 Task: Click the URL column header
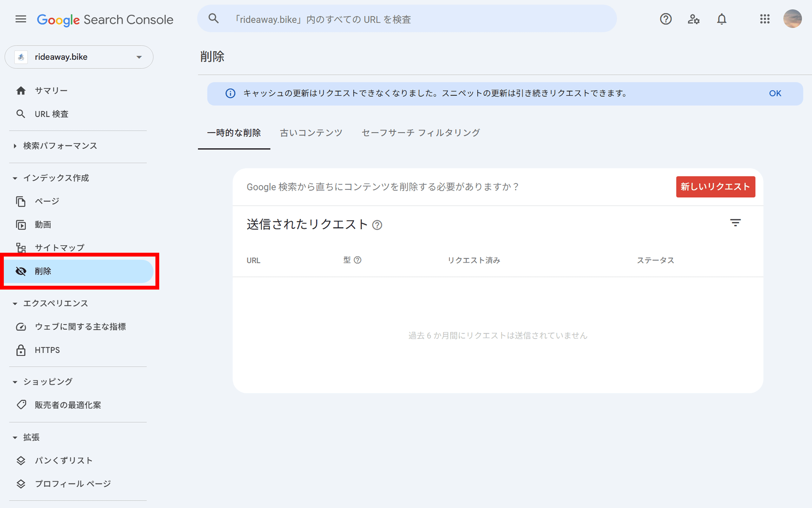[253, 261]
